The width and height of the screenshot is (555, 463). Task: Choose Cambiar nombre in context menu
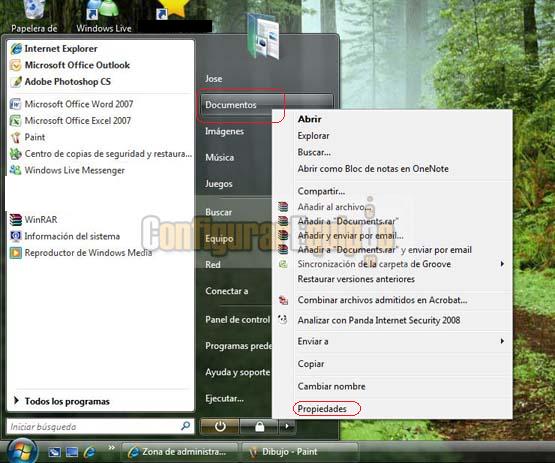[x=331, y=386]
